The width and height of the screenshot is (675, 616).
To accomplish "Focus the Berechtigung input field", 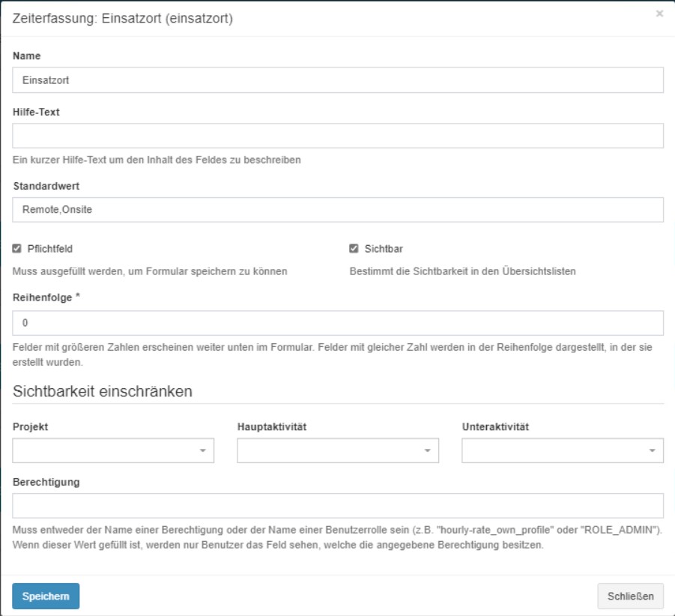I will point(337,498).
